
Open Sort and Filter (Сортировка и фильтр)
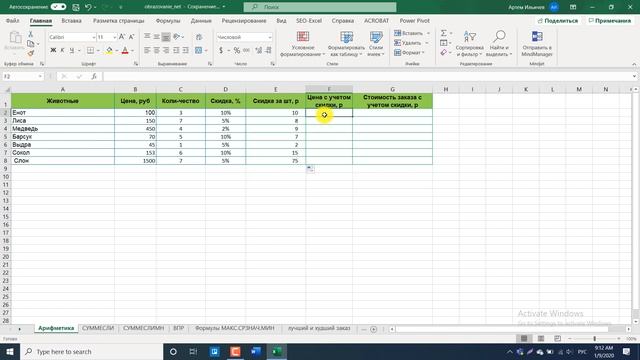469,43
